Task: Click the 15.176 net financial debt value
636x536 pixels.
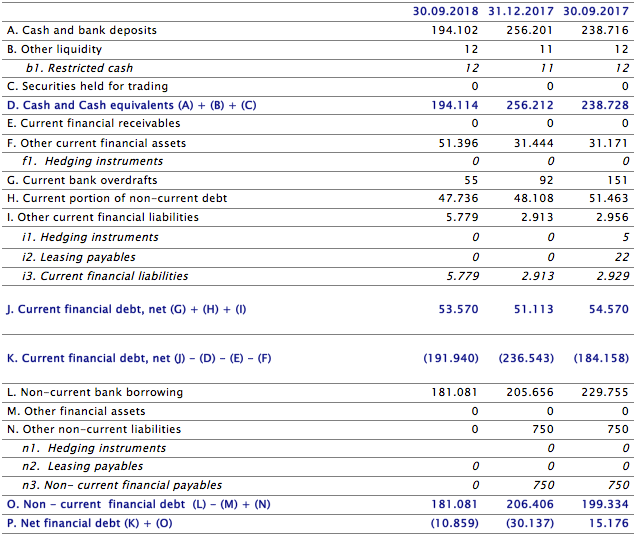Action: 608,523
